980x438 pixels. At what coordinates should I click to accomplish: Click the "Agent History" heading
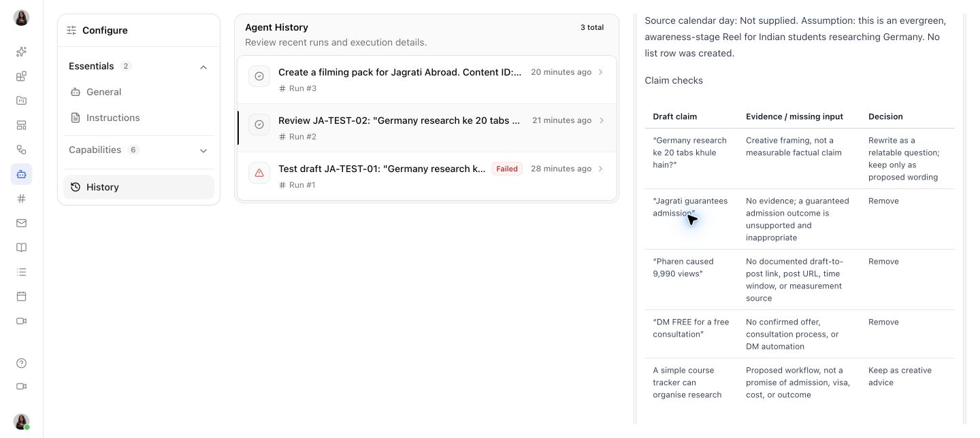click(276, 27)
